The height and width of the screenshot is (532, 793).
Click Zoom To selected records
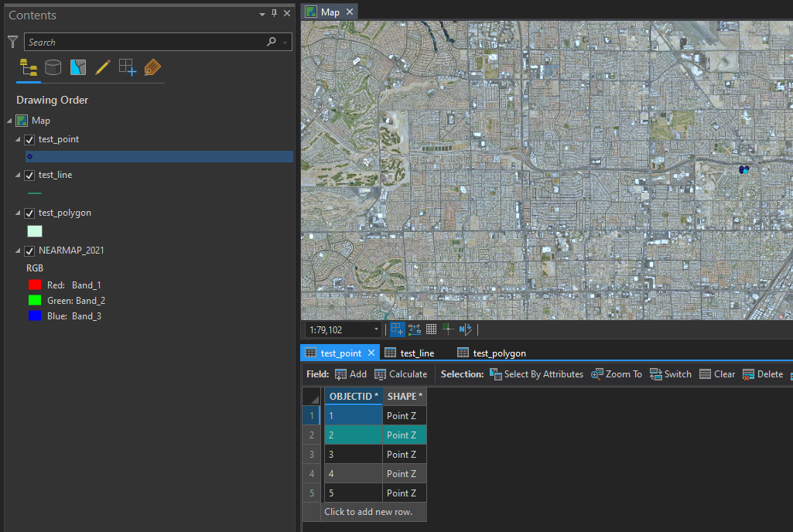click(x=616, y=374)
